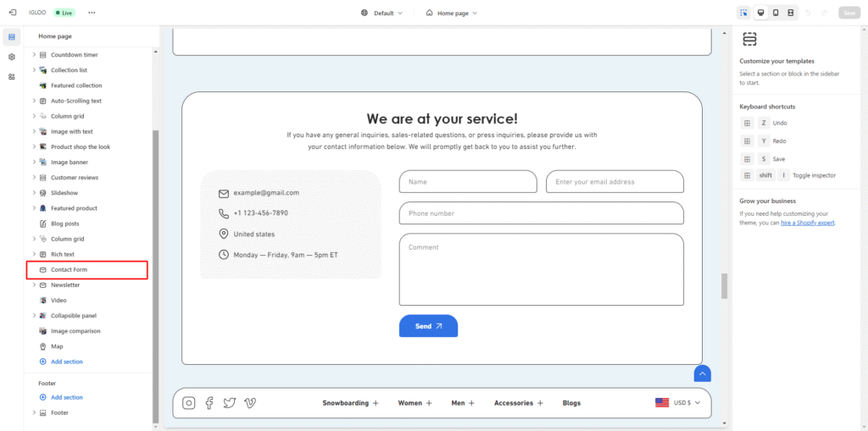The image size is (868, 431).
Task: Open the three-dots theme actions menu
Action: click(x=92, y=13)
